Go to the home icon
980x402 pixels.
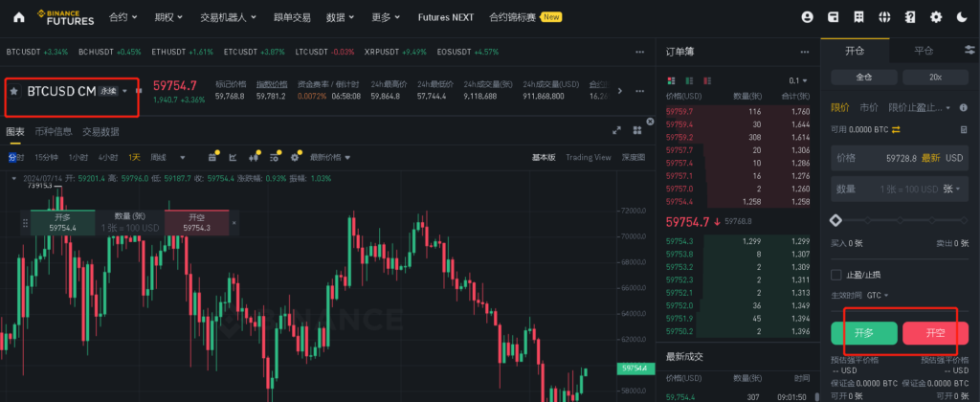pos(19,17)
